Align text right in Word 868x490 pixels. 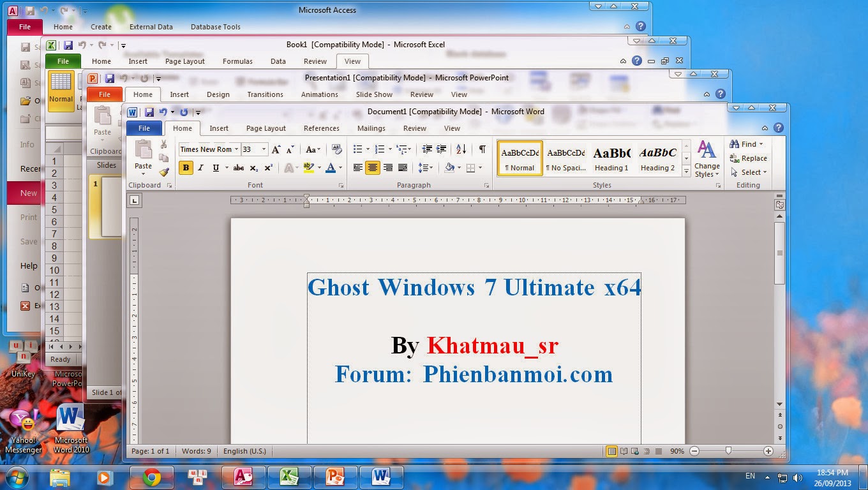387,168
